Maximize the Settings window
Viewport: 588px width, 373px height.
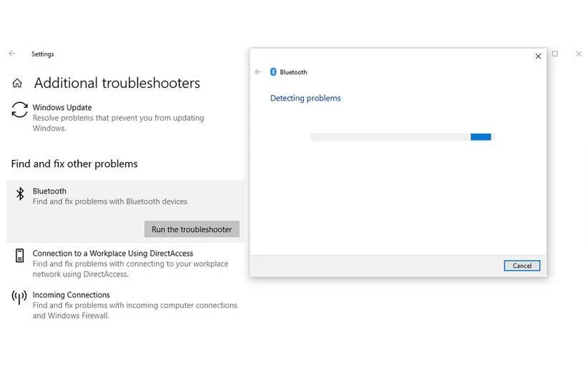(555, 54)
